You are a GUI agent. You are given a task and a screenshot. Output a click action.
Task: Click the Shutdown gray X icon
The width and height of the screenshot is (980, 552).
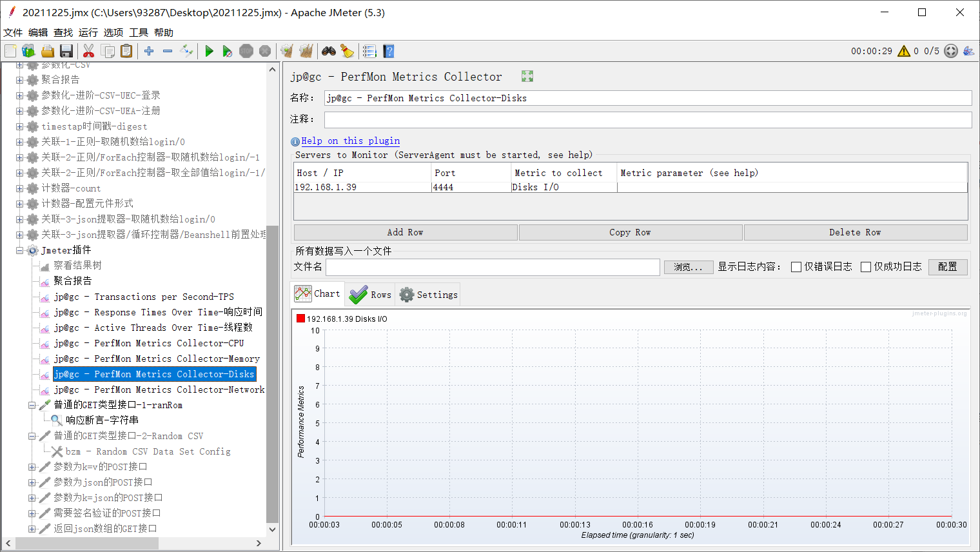coord(265,51)
